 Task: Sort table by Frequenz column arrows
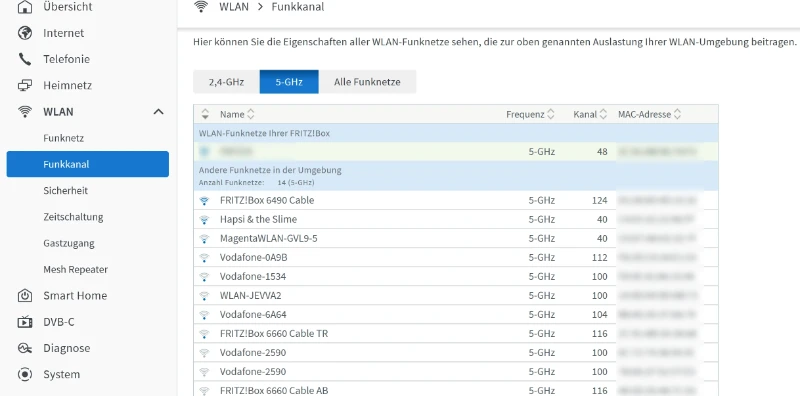click(x=551, y=114)
